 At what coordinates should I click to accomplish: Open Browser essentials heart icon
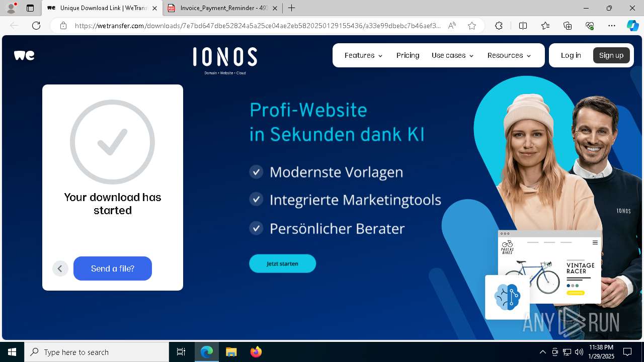pyautogui.click(x=590, y=26)
